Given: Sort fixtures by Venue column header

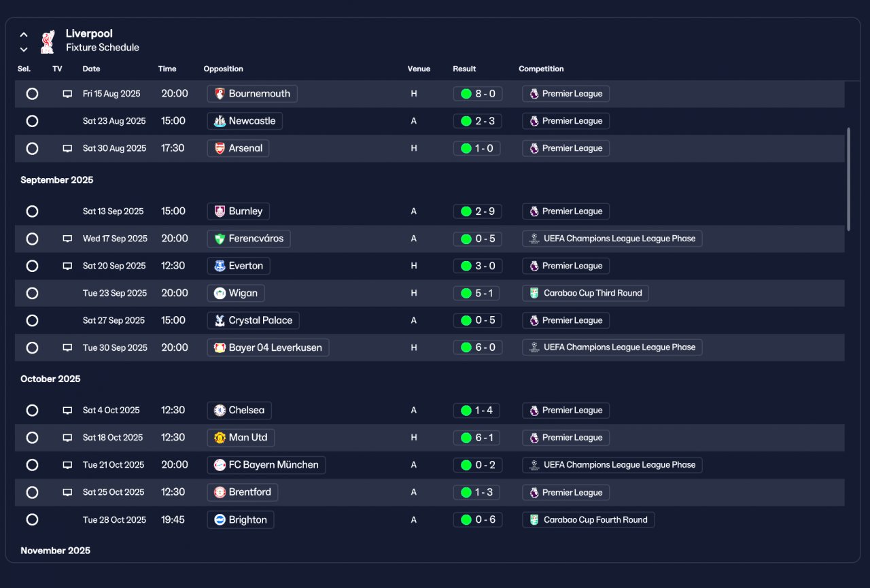Looking at the screenshot, I should tap(419, 69).
